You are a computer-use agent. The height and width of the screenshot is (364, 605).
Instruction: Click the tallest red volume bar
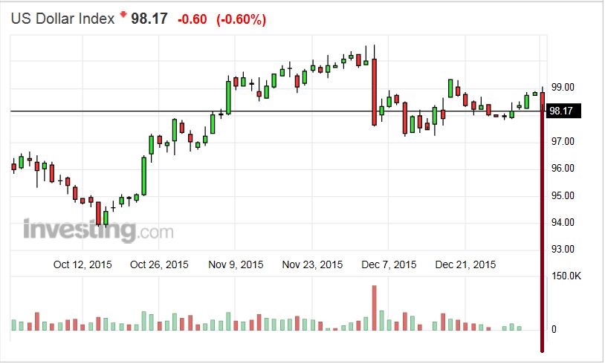tap(374, 308)
